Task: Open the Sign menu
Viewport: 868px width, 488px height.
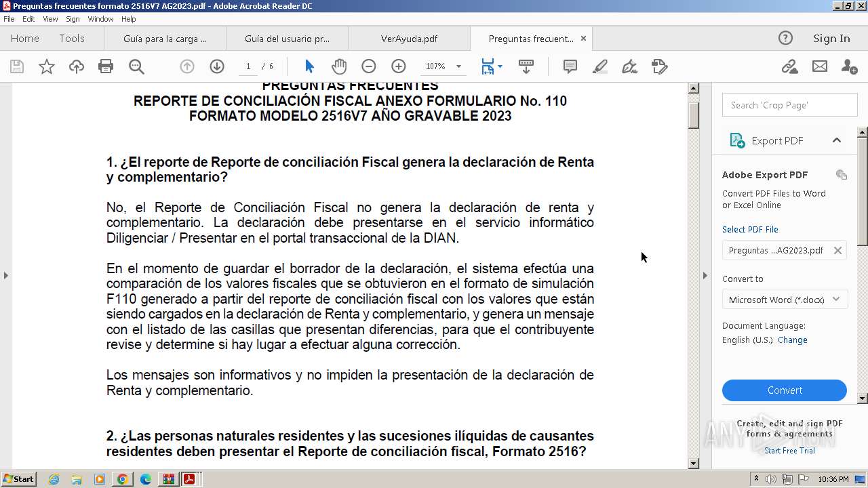Action: [x=73, y=19]
